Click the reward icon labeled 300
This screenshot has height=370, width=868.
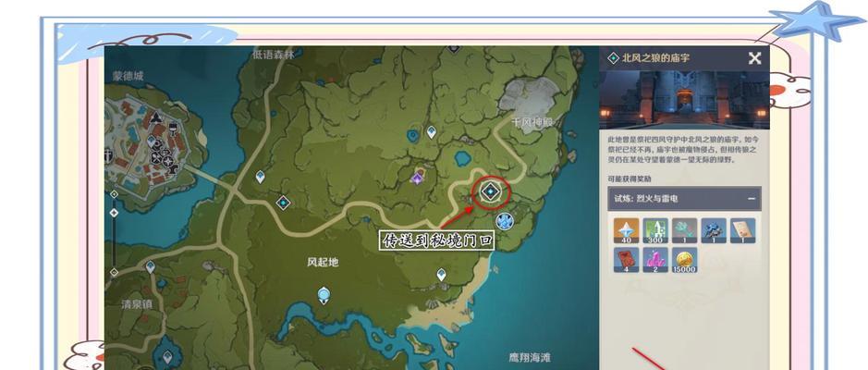coord(654,230)
